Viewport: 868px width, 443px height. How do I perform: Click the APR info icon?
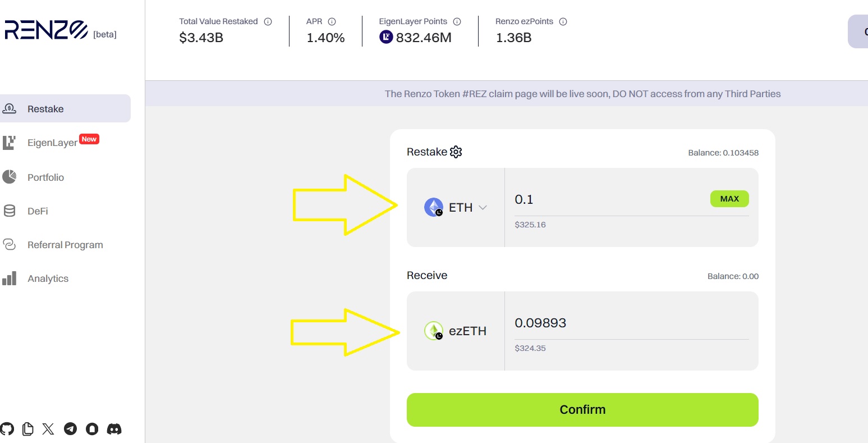tap(332, 21)
